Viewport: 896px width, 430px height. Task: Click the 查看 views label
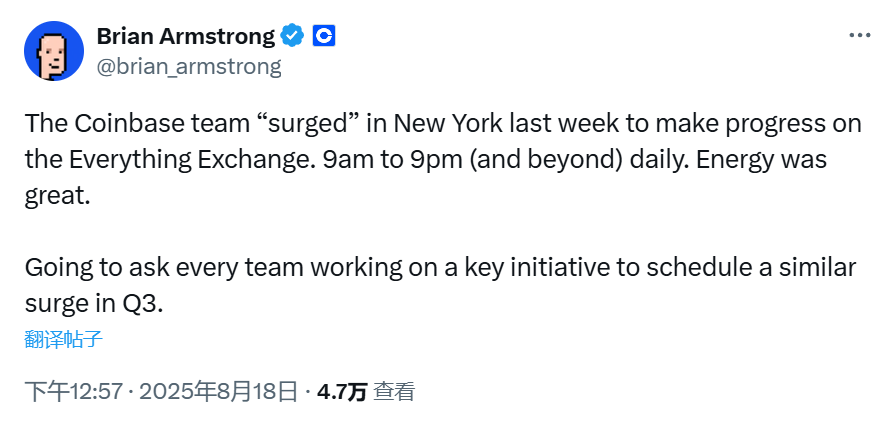coord(394,392)
